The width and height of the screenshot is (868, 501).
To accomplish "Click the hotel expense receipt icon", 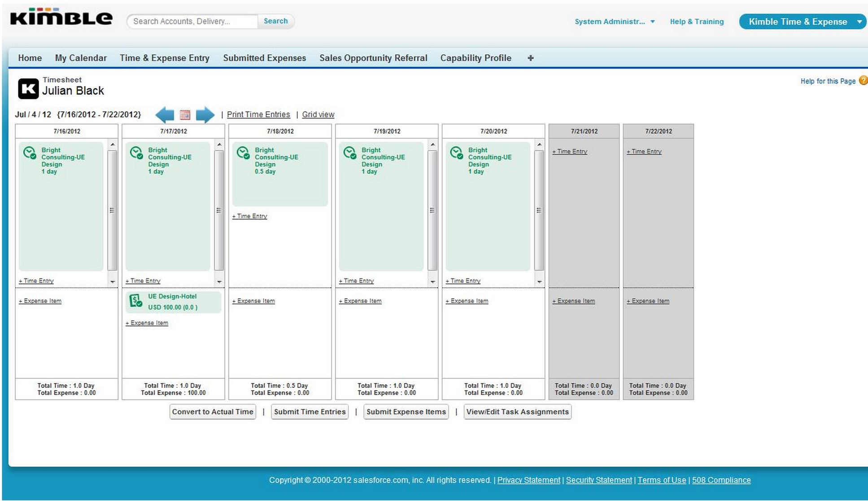I will [135, 301].
